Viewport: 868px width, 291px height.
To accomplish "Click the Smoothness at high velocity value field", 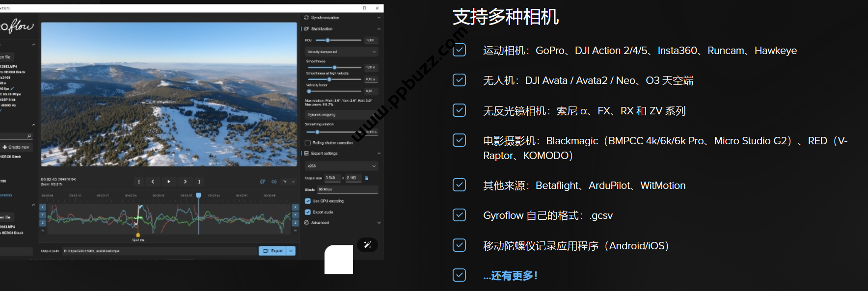I will pos(371,79).
